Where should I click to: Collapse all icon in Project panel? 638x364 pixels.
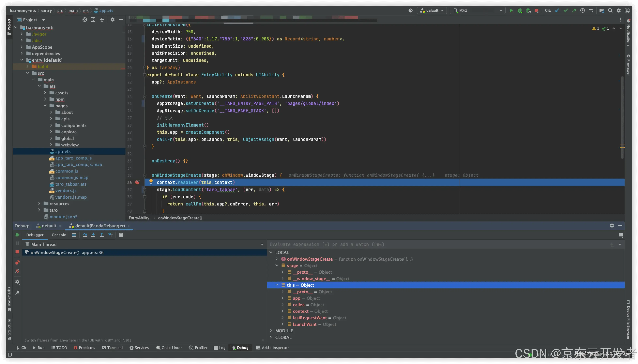[102, 20]
